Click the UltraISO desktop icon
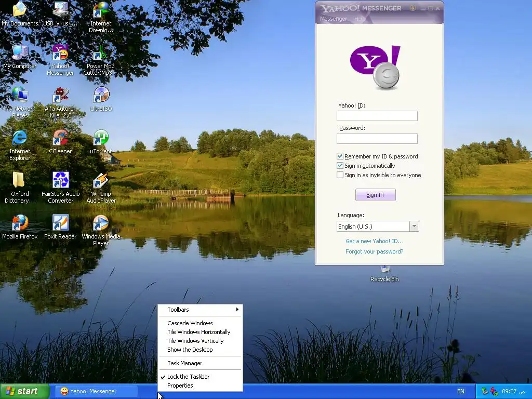 click(101, 99)
